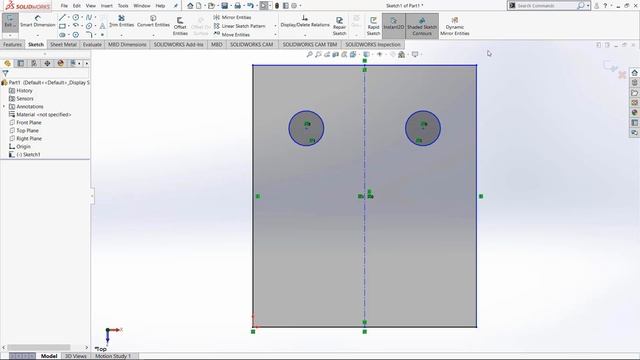Open the DimXpertManager tab
The width and height of the screenshot is (640, 360).
[x=47, y=63]
